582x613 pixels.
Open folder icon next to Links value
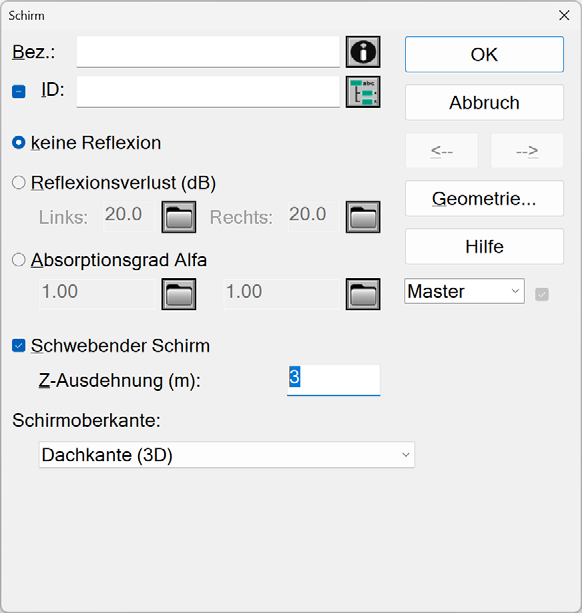point(179,217)
